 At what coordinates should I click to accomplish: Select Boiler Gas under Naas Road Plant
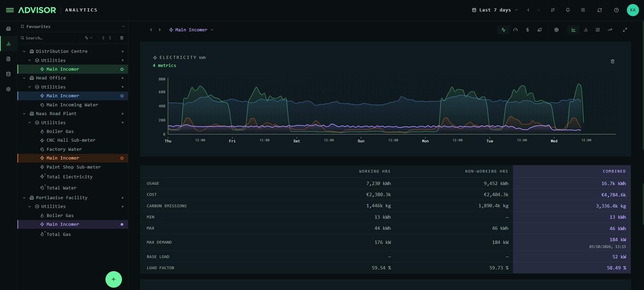coord(73,132)
